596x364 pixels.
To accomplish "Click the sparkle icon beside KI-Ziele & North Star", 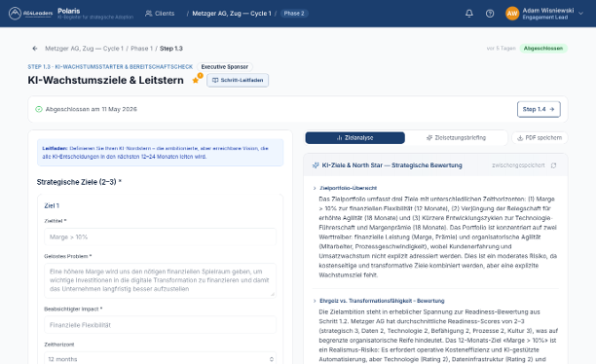I will coord(316,165).
